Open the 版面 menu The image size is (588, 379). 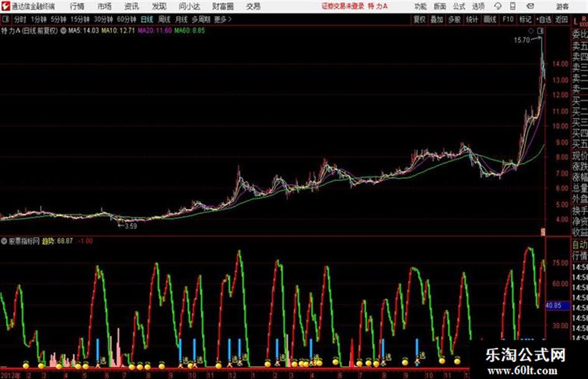pyautogui.click(x=439, y=6)
